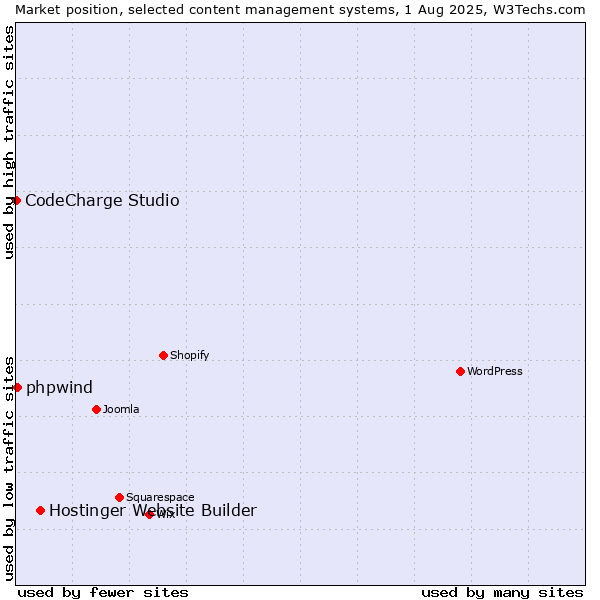Select the phpwind label text

(59, 388)
